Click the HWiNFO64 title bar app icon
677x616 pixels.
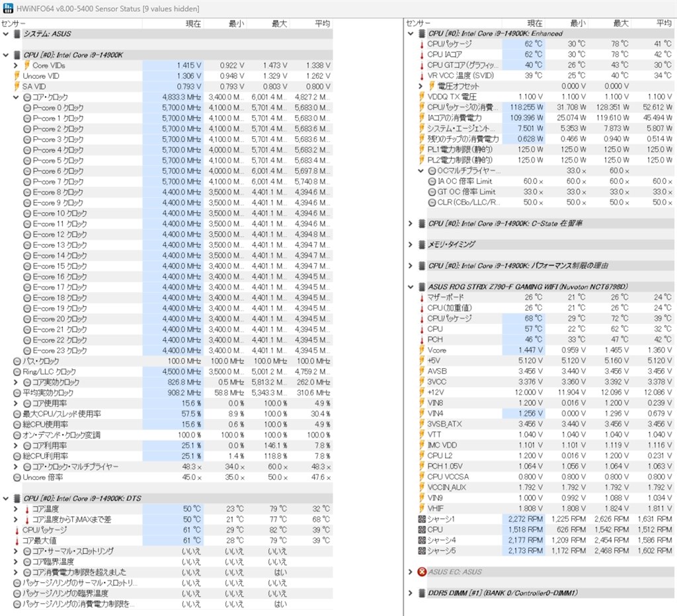click(8, 8)
